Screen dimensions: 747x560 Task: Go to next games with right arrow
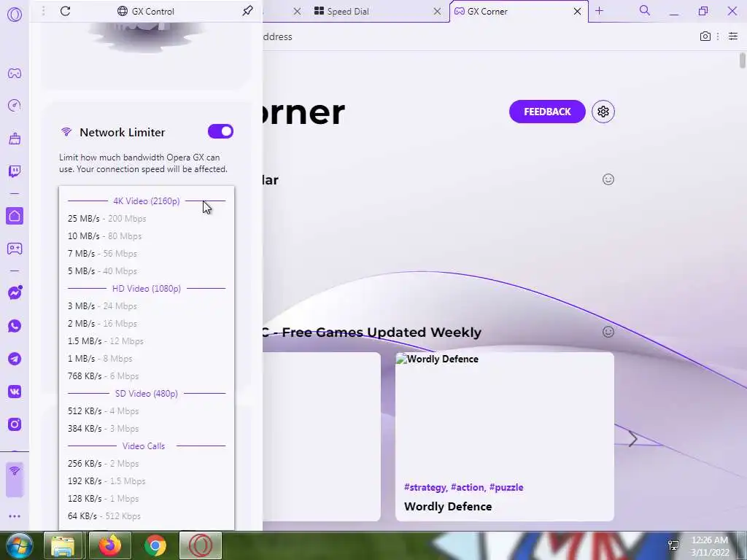pos(632,439)
